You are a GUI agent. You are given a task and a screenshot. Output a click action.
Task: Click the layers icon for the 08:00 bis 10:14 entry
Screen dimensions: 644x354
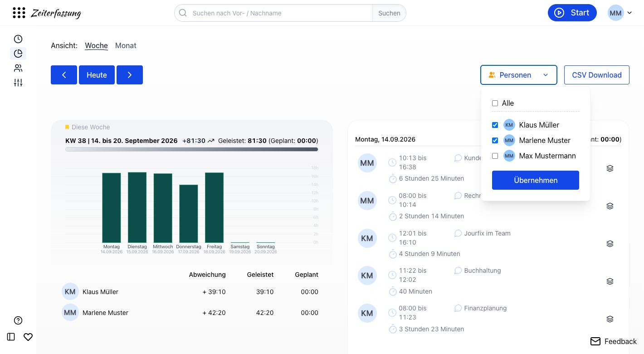tap(610, 206)
